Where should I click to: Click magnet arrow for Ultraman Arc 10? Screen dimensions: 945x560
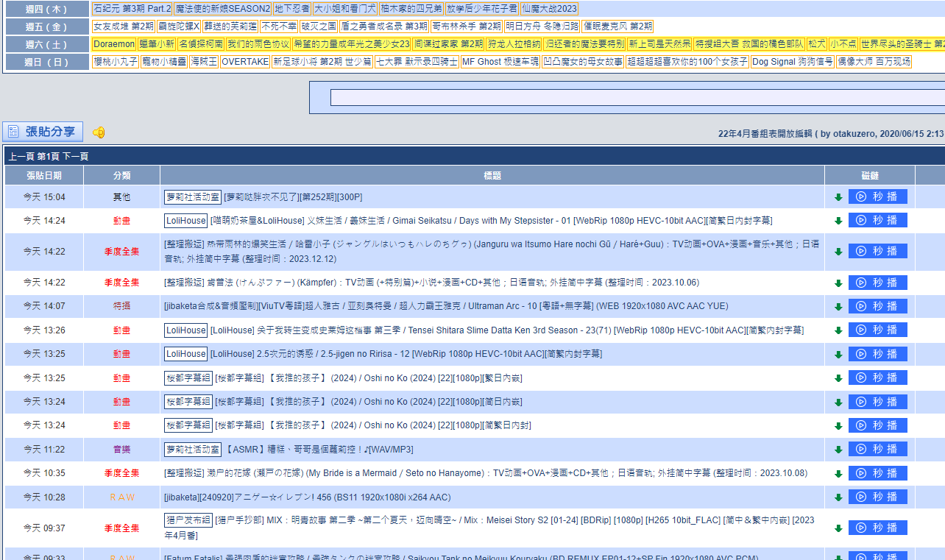(838, 306)
